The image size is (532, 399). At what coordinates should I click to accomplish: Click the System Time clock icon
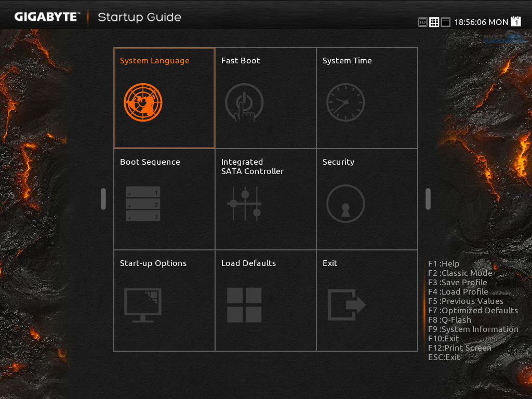click(x=345, y=102)
